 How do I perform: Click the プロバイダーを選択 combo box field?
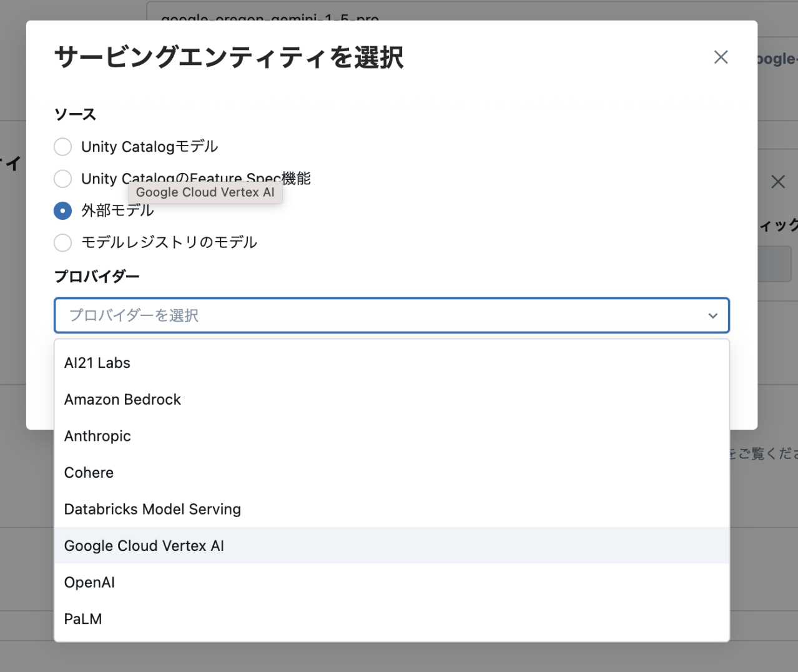[392, 315]
